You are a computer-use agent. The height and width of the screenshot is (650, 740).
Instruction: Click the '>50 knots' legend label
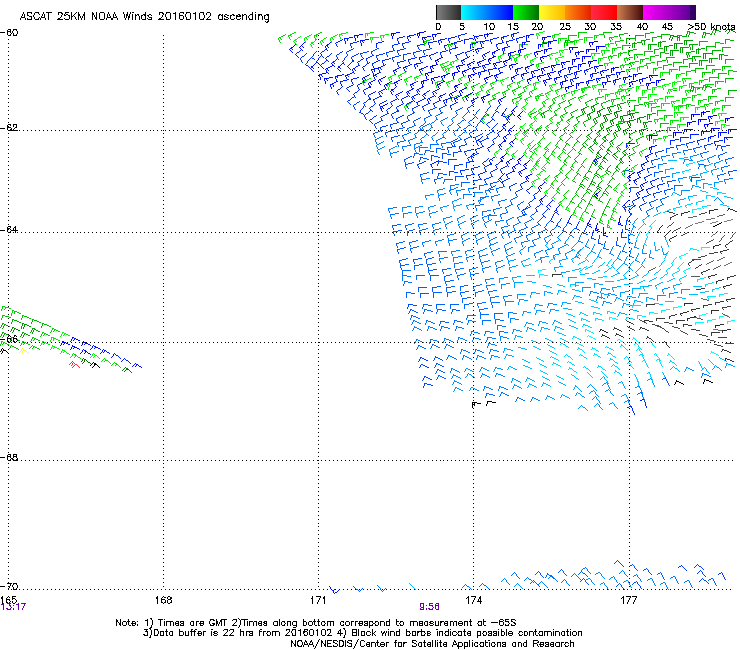711,27
